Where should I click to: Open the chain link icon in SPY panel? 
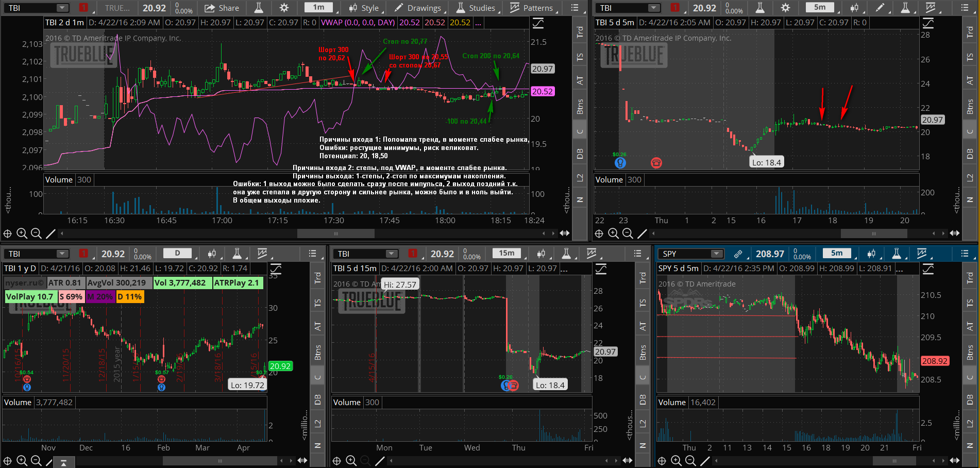point(738,254)
